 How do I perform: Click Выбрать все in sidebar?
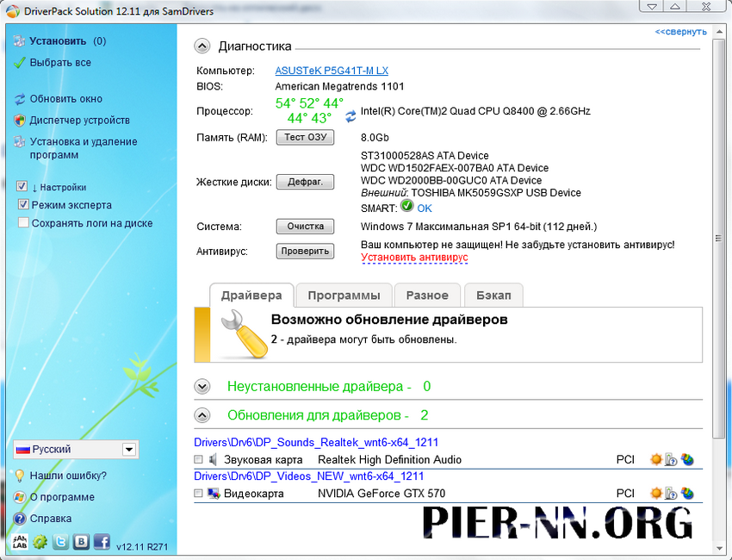(60, 63)
